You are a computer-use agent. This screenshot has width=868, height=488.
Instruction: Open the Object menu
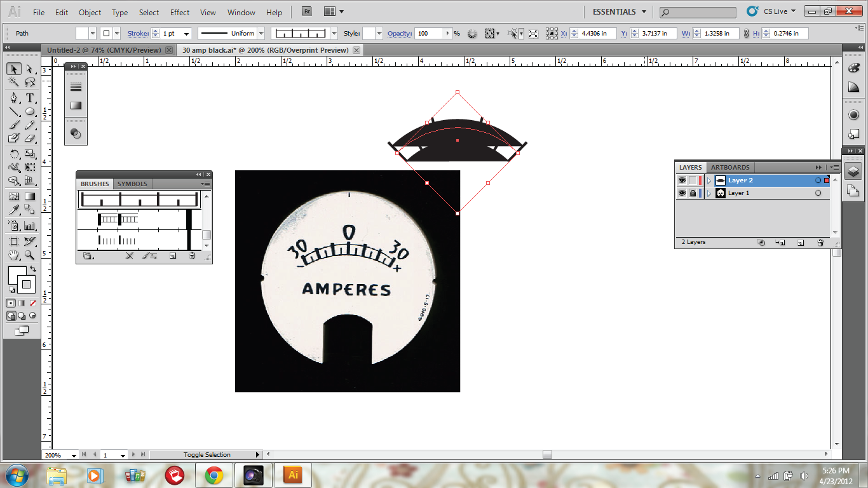[90, 12]
